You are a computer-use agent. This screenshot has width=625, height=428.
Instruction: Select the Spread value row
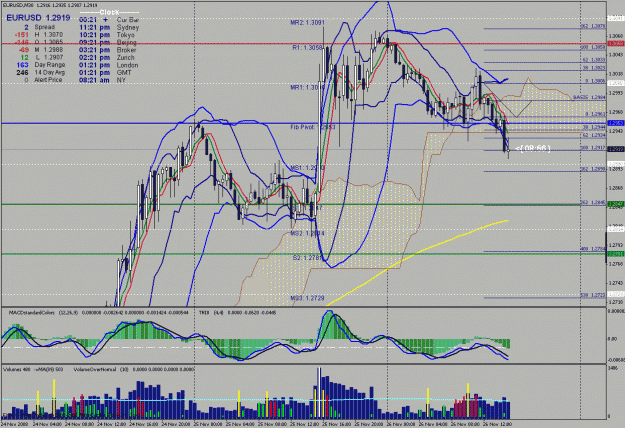click(x=39, y=27)
